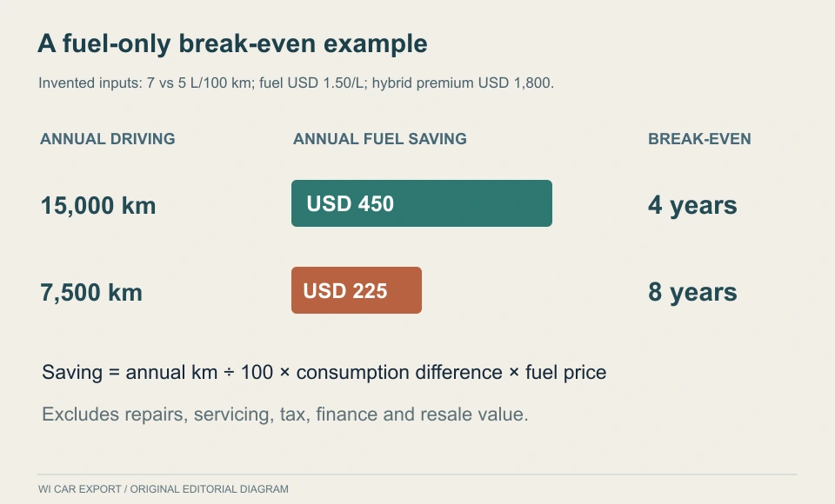
Task: Select the 15,000 km driving value
Action: [x=98, y=205]
